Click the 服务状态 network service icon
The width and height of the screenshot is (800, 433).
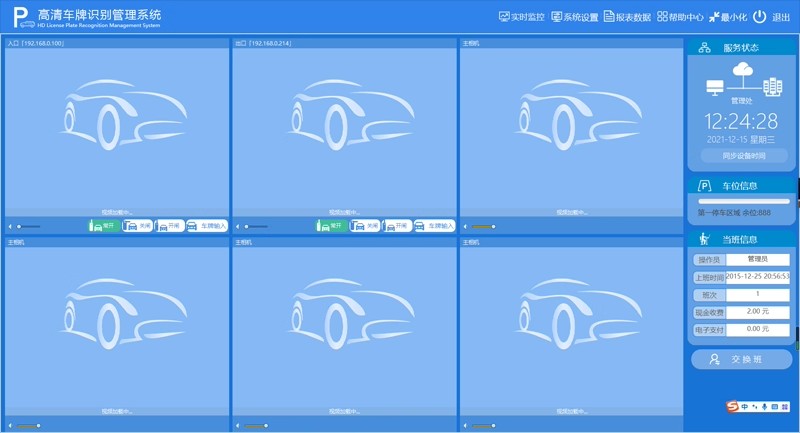tap(704, 48)
